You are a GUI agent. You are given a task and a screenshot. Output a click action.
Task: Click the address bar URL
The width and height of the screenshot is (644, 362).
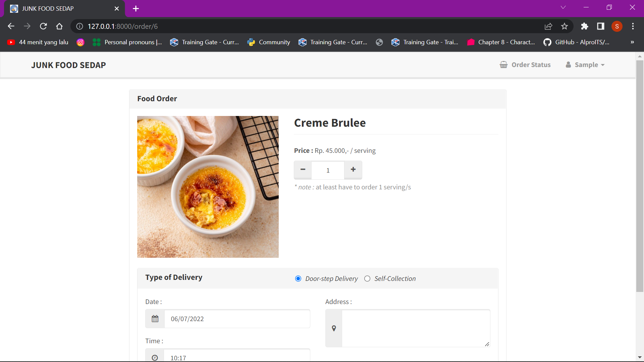pyautogui.click(x=123, y=26)
